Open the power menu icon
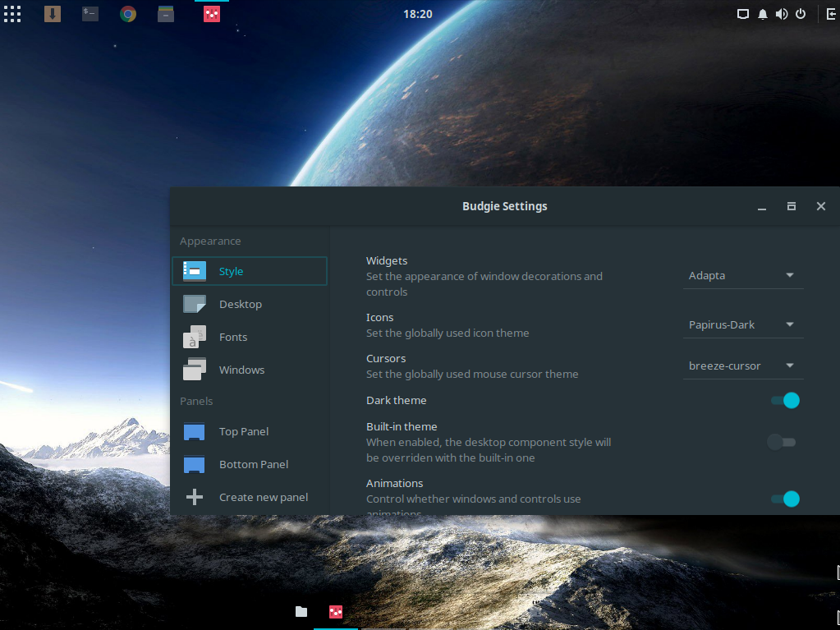The height and width of the screenshot is (630, 840). point(801,14)
